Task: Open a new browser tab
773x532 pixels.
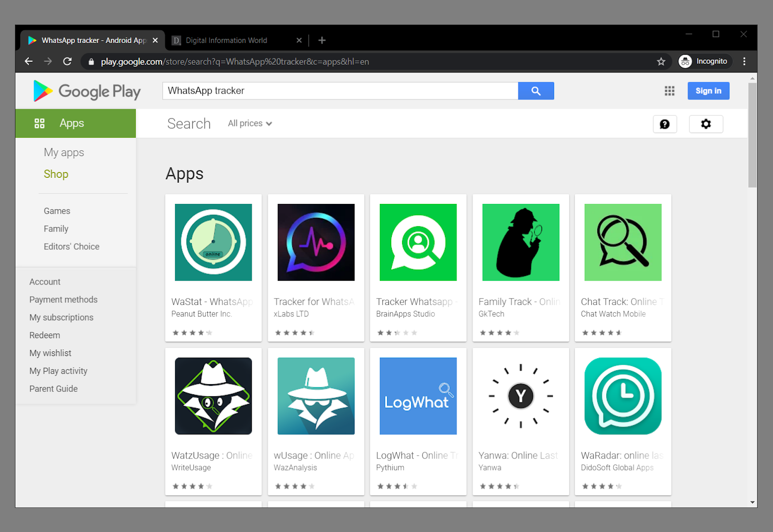Action: 322,40
